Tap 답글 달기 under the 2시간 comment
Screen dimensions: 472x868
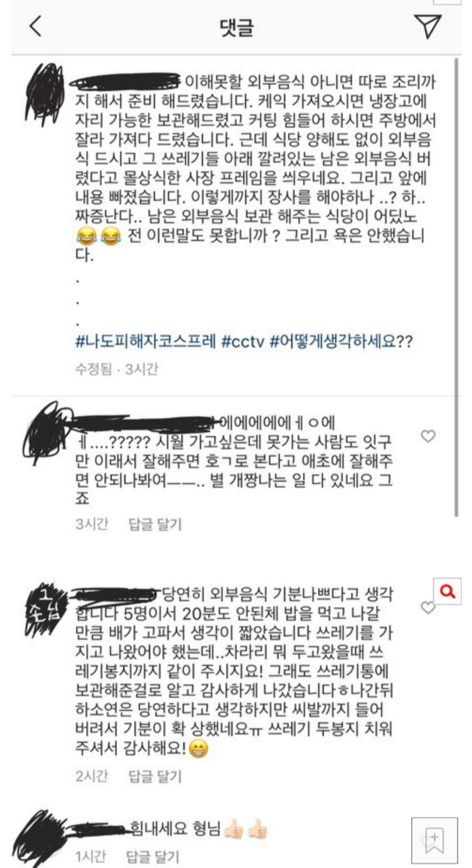pyautogui.click(x=155, y=776)
